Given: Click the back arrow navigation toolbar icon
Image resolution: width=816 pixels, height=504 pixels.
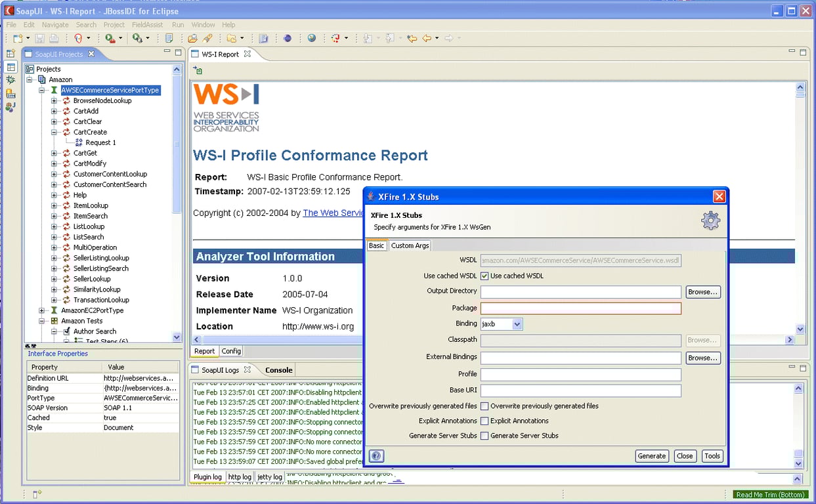Looking at the screenshot, I should click(427, 39).
